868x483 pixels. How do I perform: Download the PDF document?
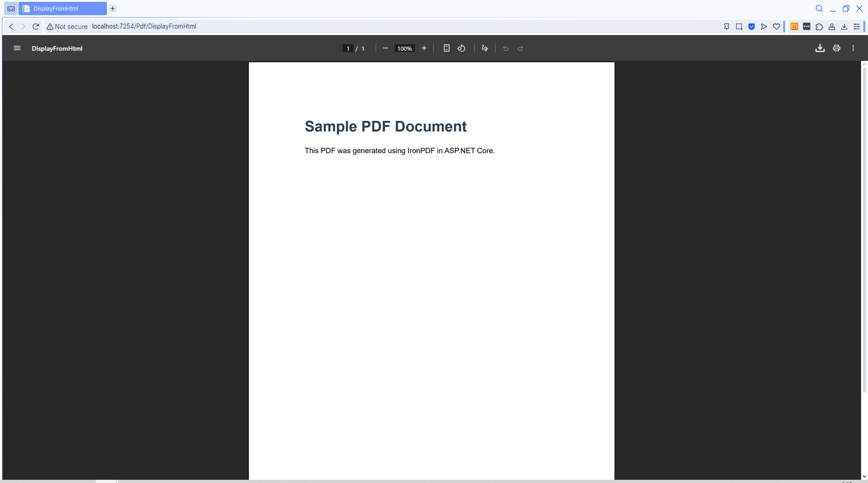tap(820, 48)
